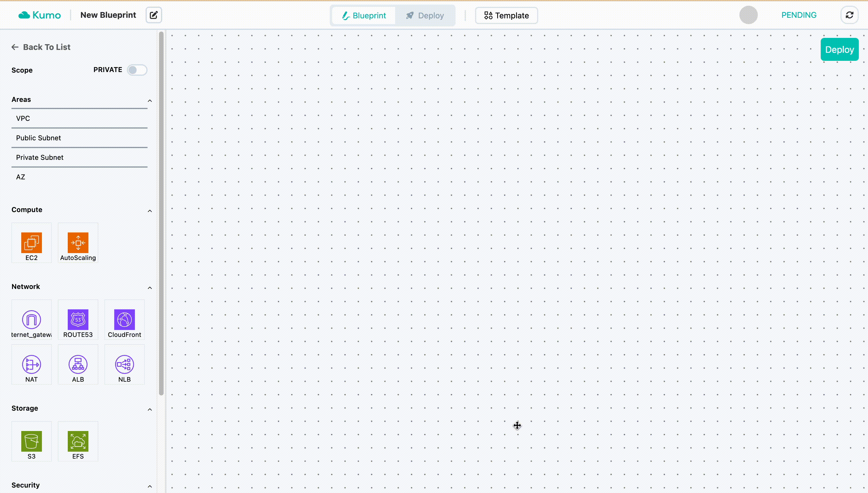Select the S3 storage icon
The width and height of the screenshot is (868, 493).
coord(32,441)
